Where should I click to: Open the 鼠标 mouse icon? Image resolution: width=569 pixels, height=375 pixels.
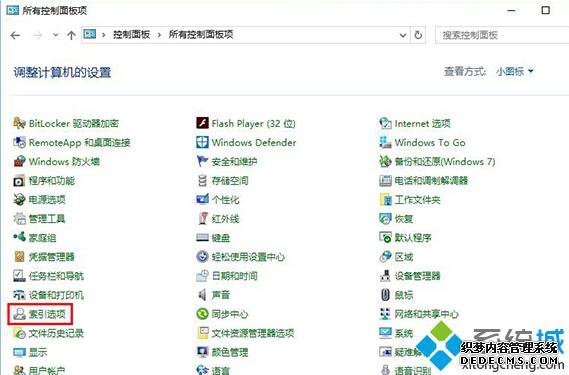click(x=385, y=295)
